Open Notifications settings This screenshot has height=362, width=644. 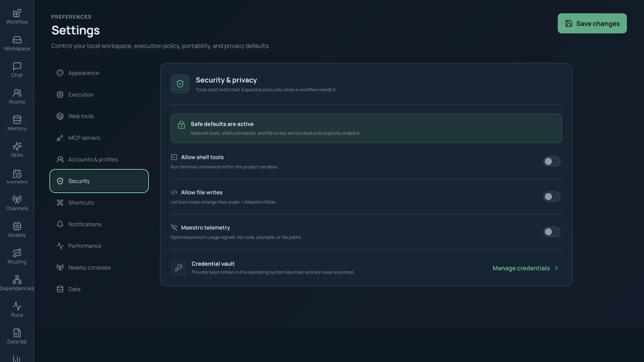point(99,224)
